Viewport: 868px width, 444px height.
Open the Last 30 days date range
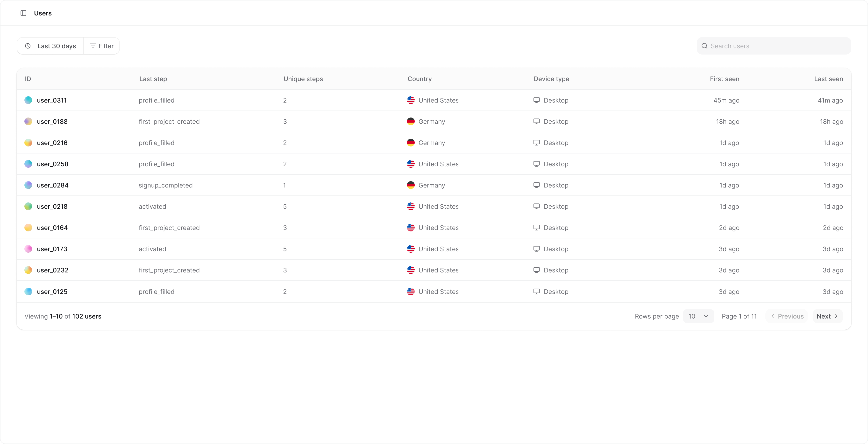pyautogui.click(x=50, y=46)
